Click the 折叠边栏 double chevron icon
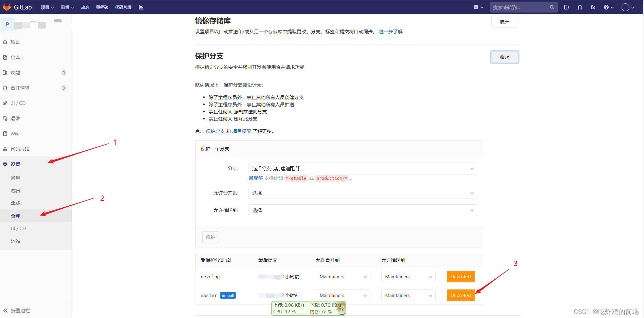The image size is (644, 318). [5, 311]
